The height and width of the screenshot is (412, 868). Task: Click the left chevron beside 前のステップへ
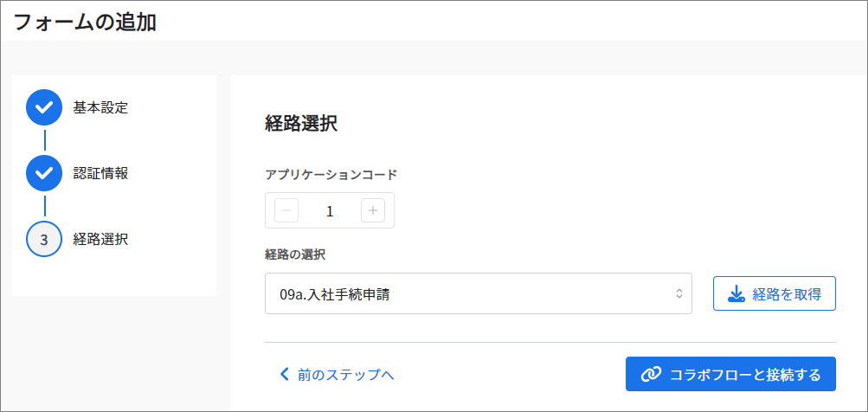[285, 374]
